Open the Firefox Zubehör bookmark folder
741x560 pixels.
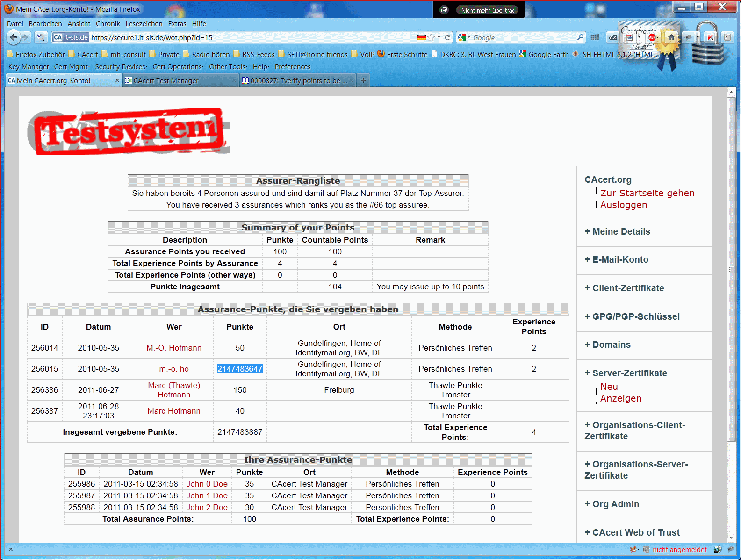(36, 54)
